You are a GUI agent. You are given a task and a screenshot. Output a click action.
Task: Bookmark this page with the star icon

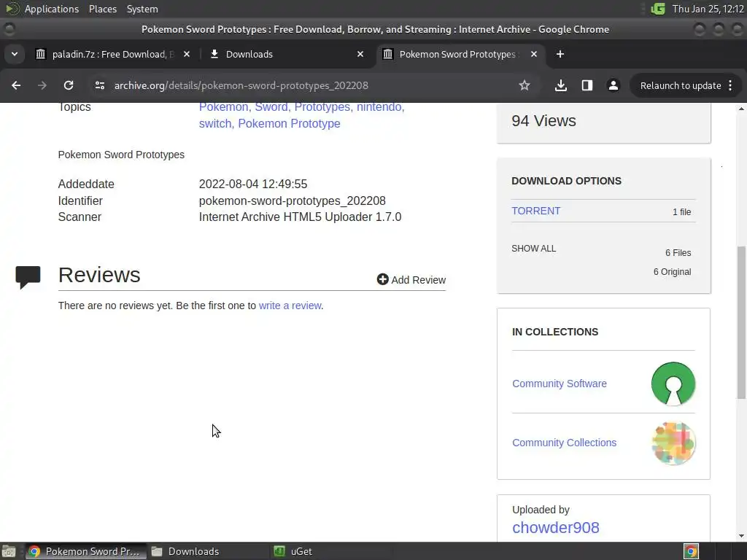coord(525,85)
